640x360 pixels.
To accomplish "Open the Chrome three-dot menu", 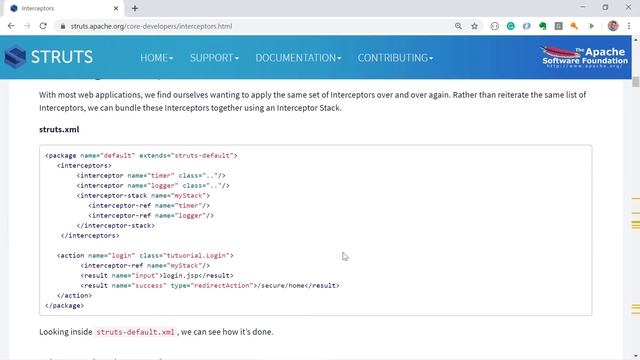I will click(x=629, y=26).
